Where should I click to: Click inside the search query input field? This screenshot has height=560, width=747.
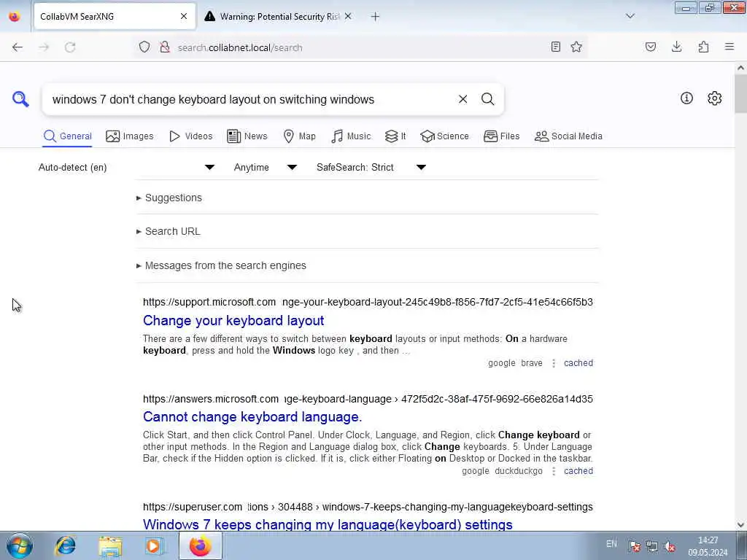tap(250, 99)
